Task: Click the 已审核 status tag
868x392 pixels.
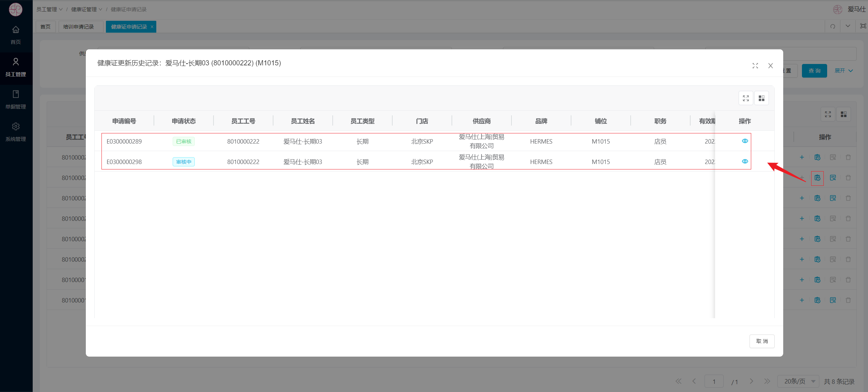Action: point(184,142)
